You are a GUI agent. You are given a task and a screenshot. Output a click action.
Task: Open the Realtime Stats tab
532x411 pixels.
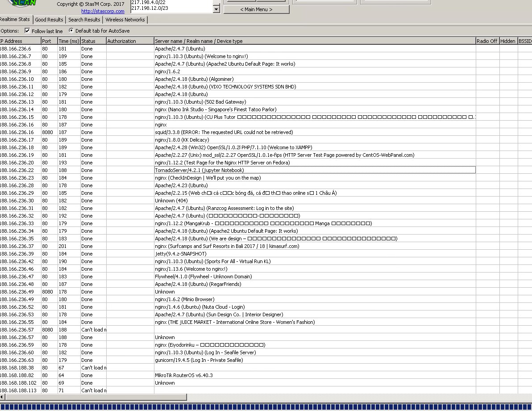pos(15,19)
